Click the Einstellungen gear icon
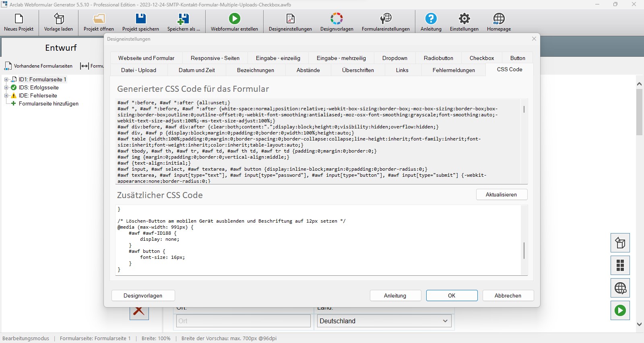 pos(464,19)
